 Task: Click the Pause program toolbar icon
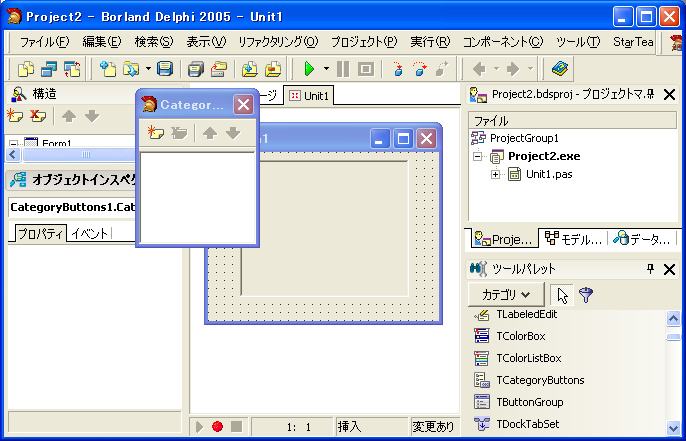(x=343, y=69)
